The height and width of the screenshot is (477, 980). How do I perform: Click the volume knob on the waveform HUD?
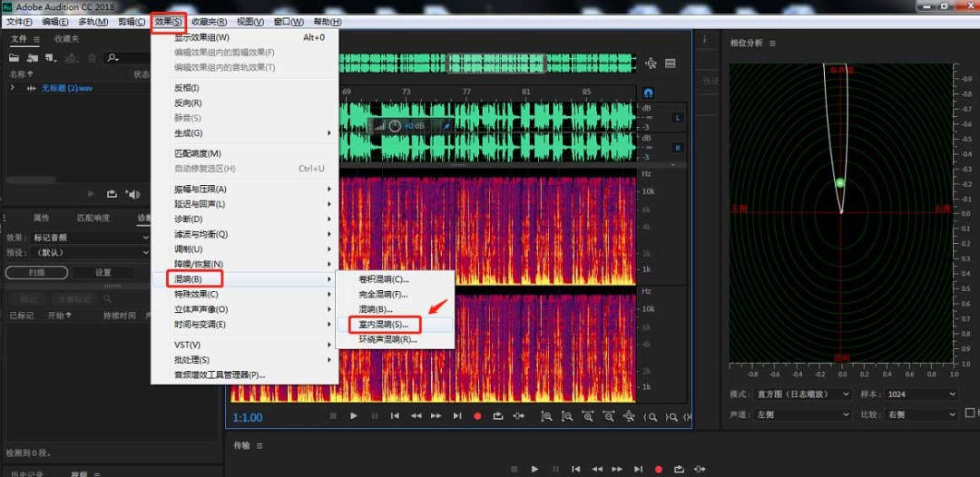pyautogui.click(x=395, y=126)
